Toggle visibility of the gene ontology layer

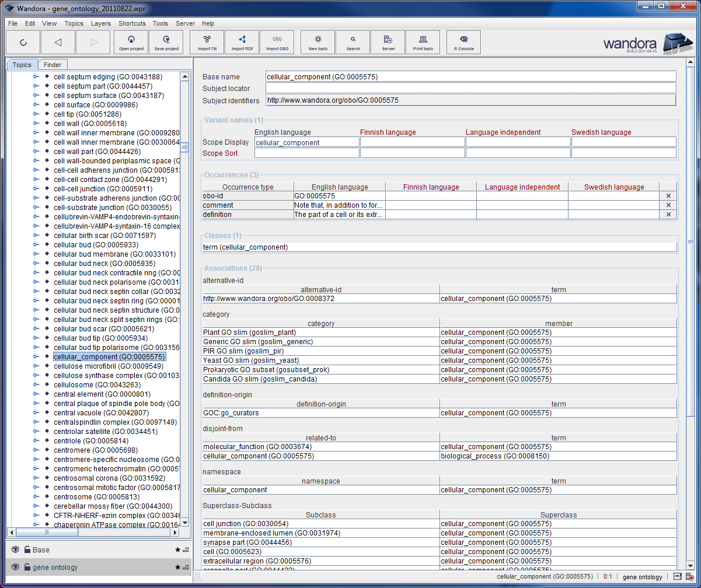click(x=15, y=567)
